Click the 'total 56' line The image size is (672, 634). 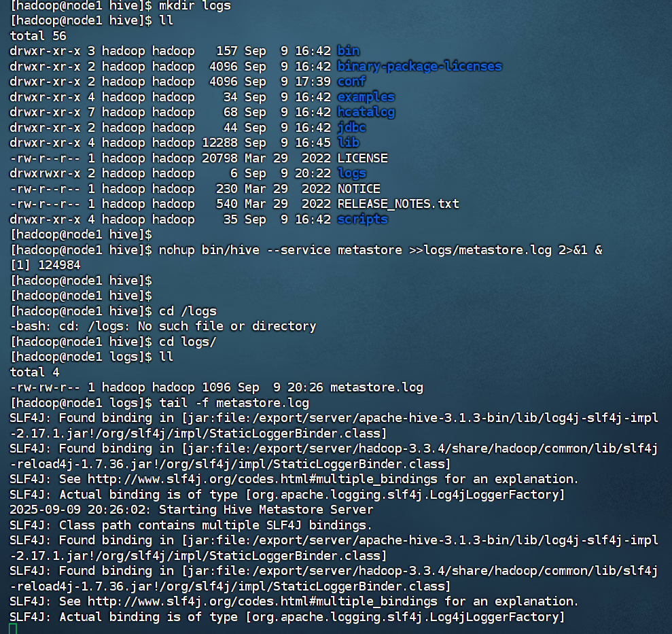click(38, 36)
